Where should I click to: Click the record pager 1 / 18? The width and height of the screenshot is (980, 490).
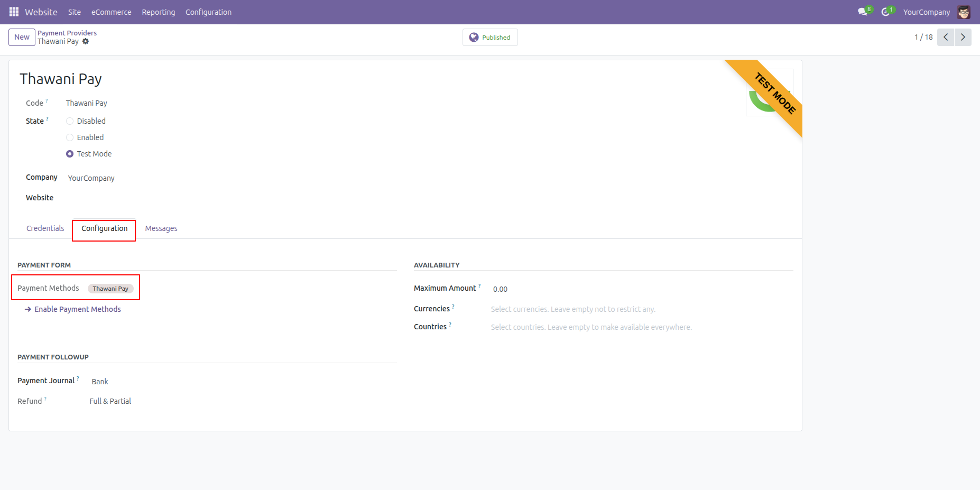[x=923, y=37]
